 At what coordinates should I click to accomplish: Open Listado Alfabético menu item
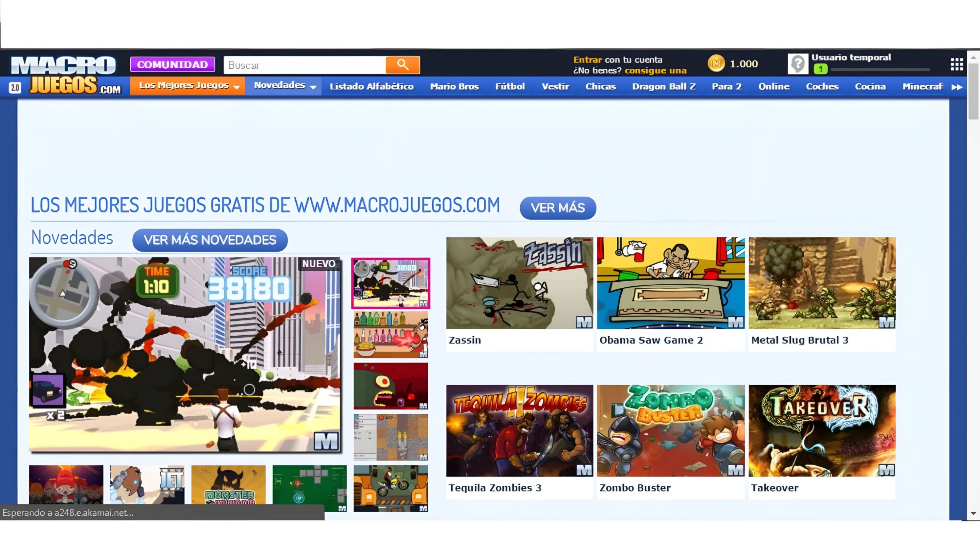point(372,87)
